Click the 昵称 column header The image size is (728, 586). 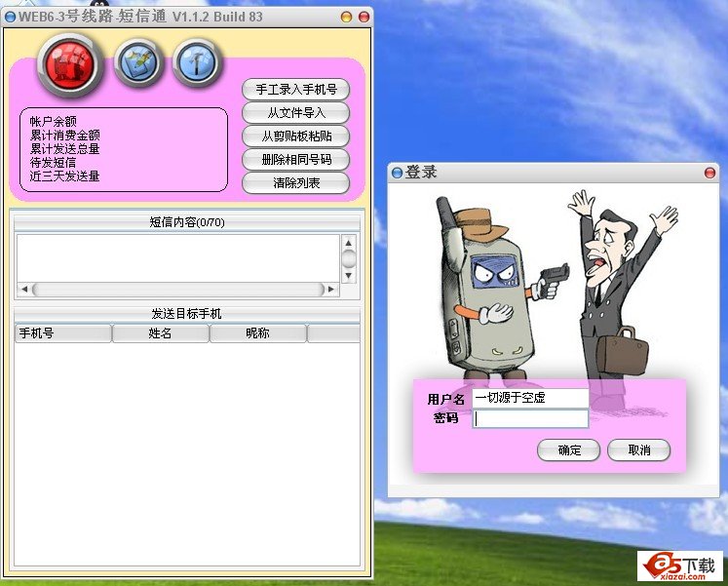[x=257, y=333]
